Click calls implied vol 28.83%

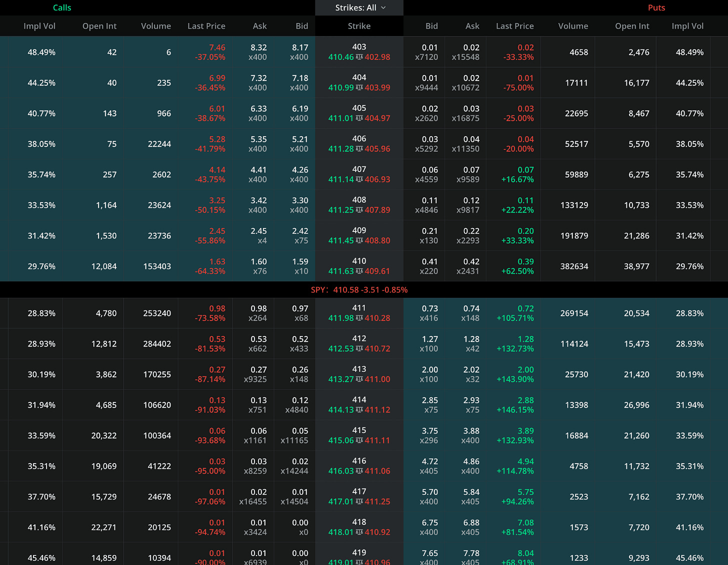41,313
